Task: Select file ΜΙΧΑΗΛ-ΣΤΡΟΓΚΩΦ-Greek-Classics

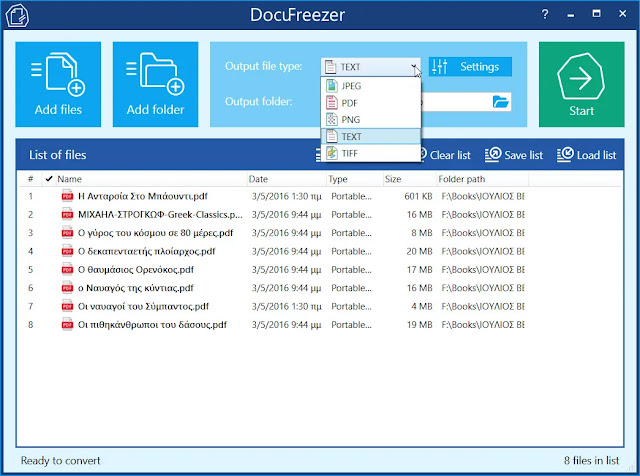Action: [x=160, y=215]
